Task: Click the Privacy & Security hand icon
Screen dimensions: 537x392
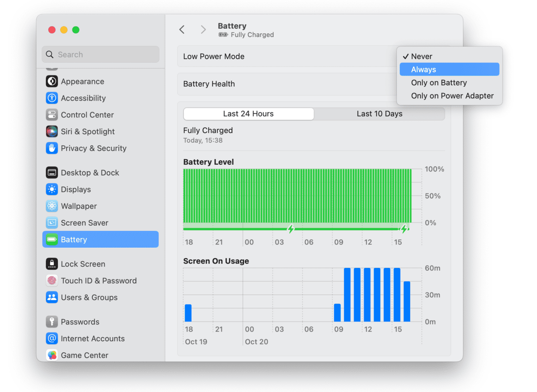Action: coord(52,148)
